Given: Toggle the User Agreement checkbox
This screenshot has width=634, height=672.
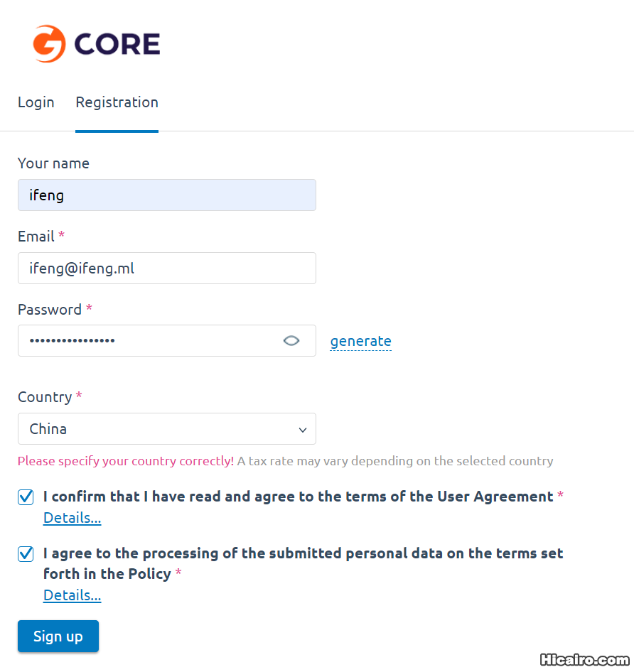Looking at the screenshot, I should pos(26,497).
